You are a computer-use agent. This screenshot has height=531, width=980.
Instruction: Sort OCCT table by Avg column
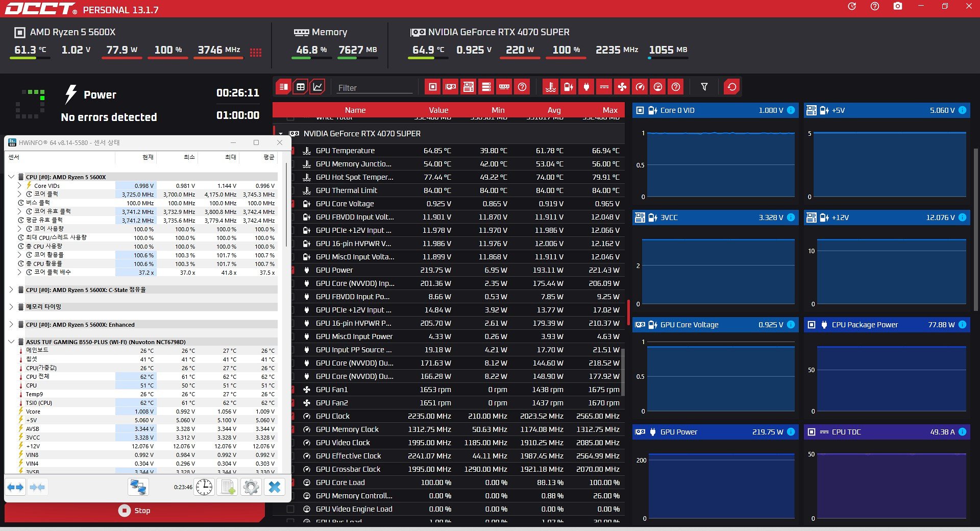pos(554,110)
